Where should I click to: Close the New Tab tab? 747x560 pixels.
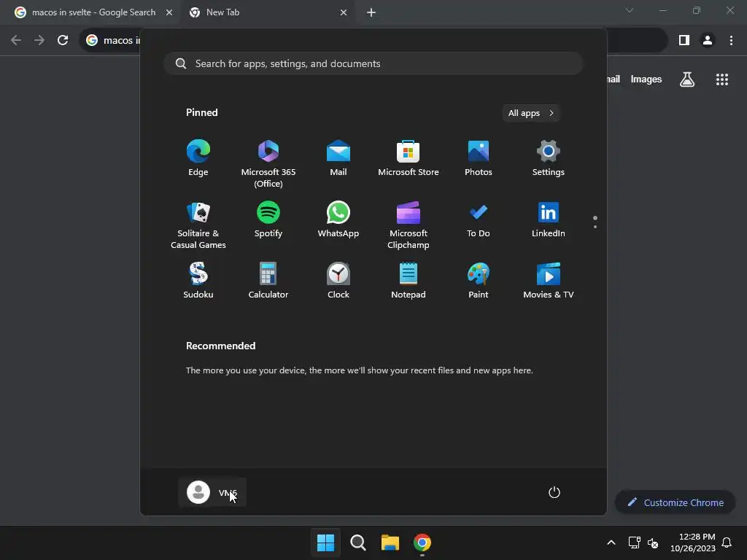[x=344, y=12]
